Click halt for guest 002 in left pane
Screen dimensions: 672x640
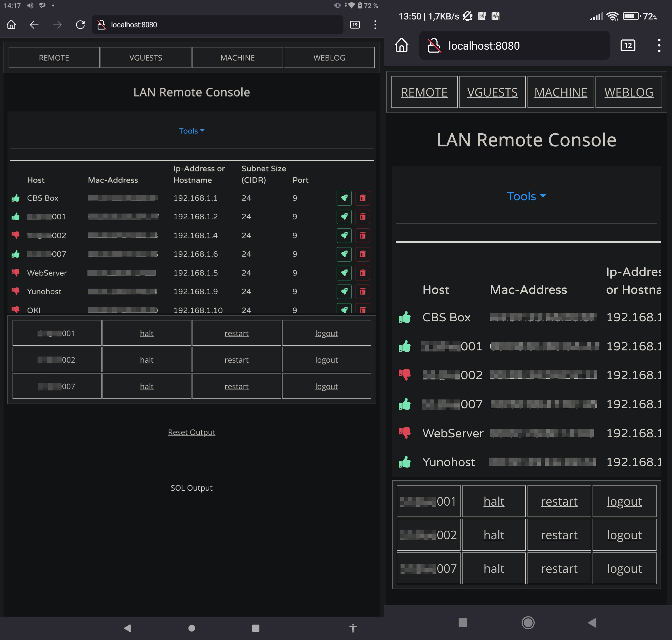[146, 359]
